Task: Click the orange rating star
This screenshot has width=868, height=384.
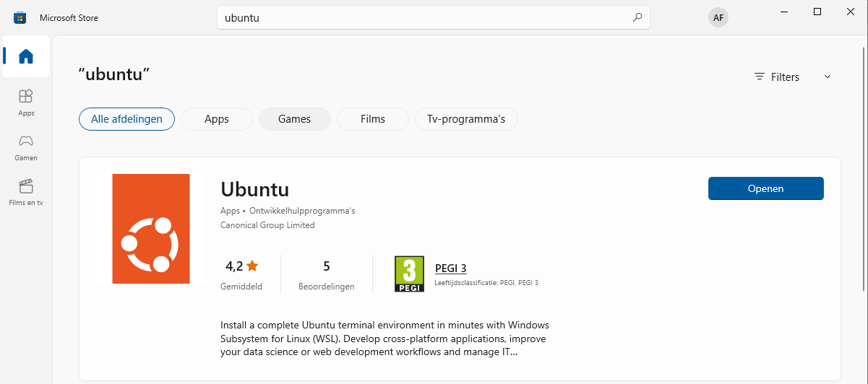Action: (252, 266)
